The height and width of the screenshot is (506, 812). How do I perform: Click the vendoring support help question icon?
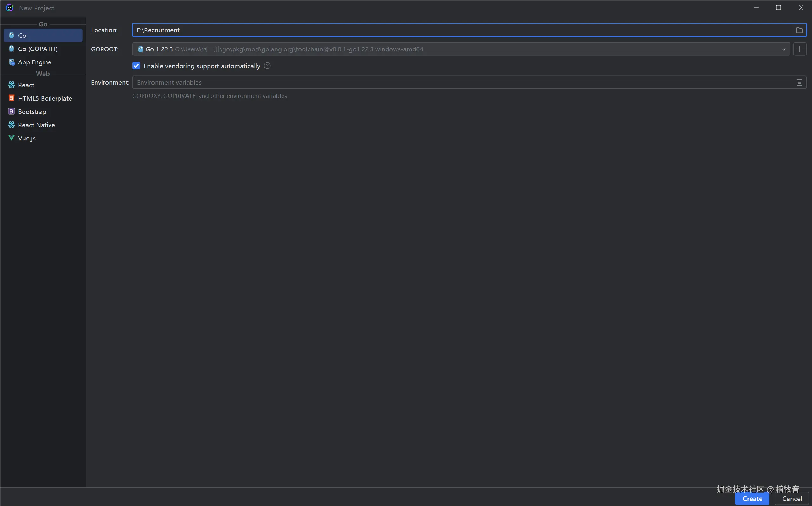[x=267, y=66]
